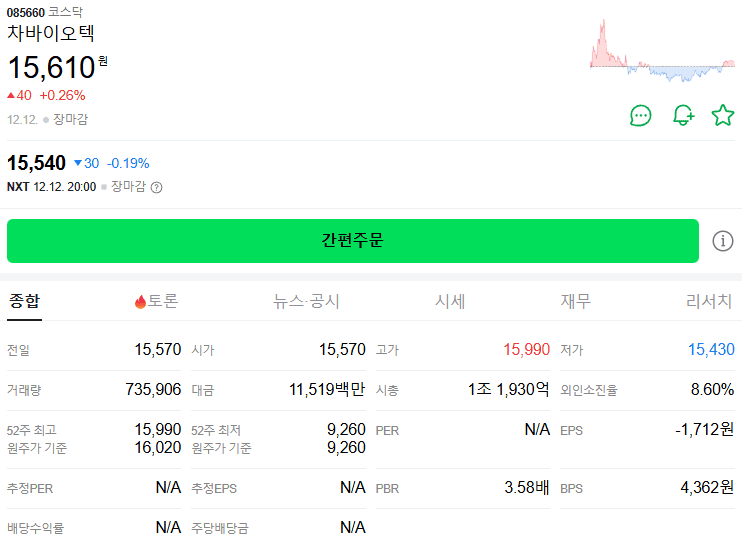Click the NXT price 15,540
This screenshot has height=547, width=742.
(x=36, y=163)
